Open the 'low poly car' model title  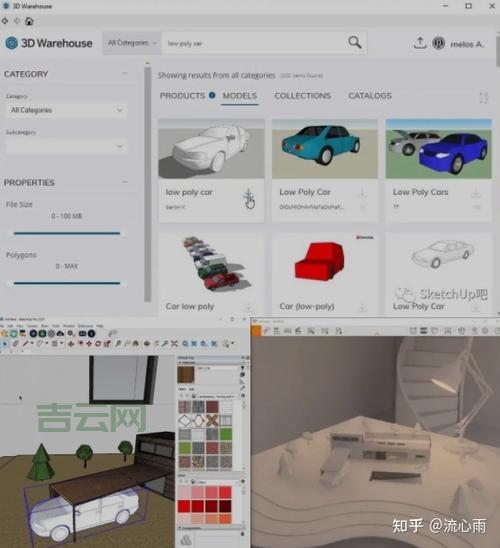189,192
